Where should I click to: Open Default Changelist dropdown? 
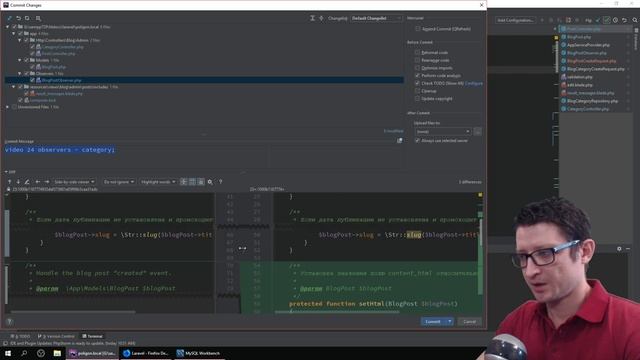tap(376, 18)
